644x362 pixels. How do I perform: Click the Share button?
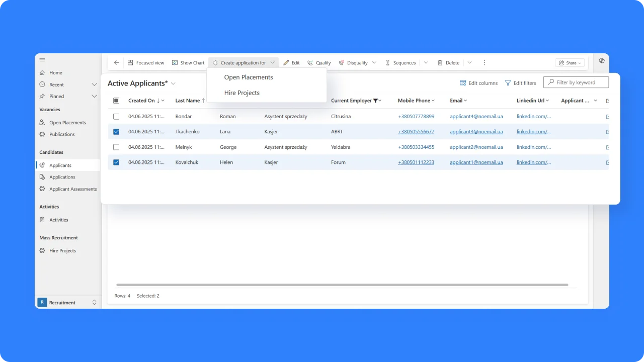click(x=570, y=63)
